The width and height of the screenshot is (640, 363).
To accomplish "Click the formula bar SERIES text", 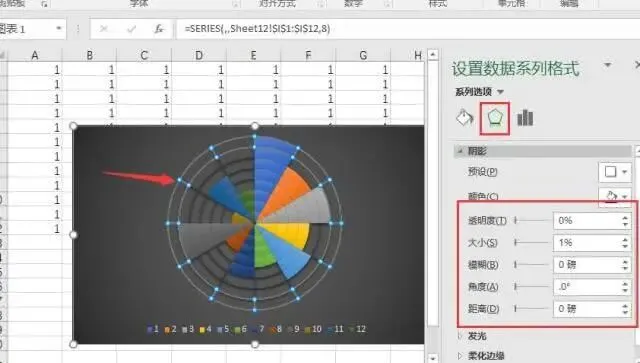I will click(257, 29).
